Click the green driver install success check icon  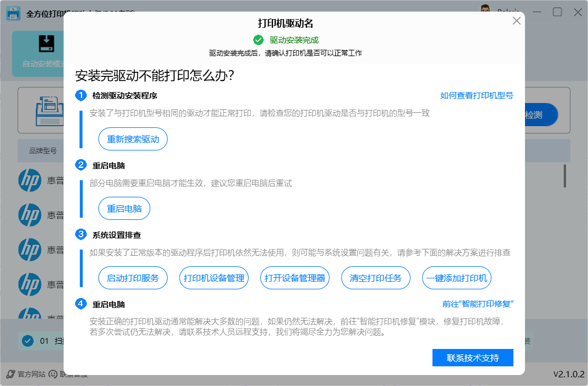pyautogui.click(x=258, y=41)
